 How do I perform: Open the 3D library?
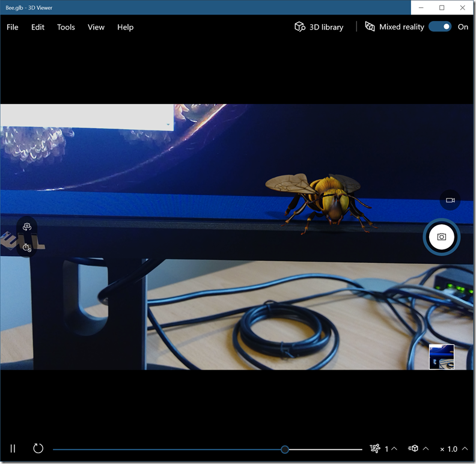319,27
